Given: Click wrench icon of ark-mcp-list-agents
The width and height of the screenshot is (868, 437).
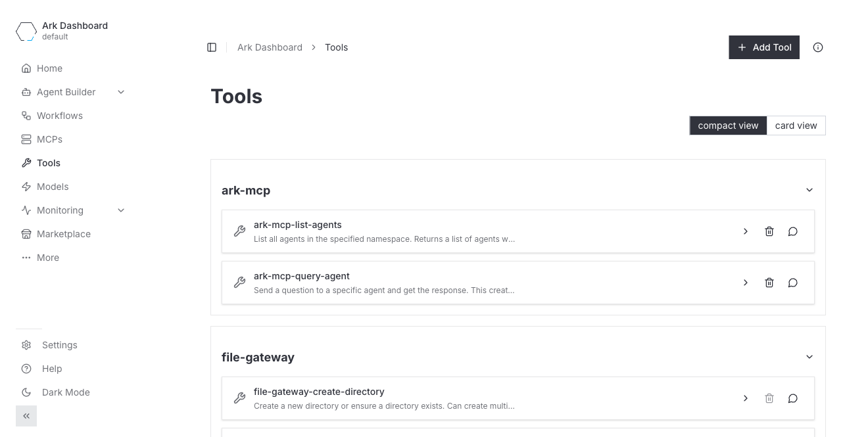Looking at the screenshot, I should 239,231.
